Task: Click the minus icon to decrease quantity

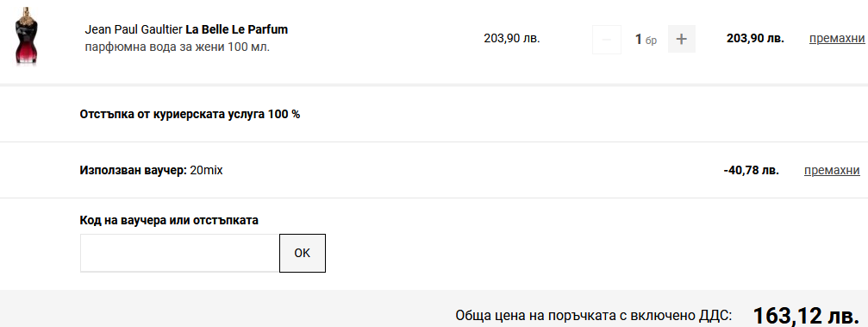Action: tap(607, 39)
